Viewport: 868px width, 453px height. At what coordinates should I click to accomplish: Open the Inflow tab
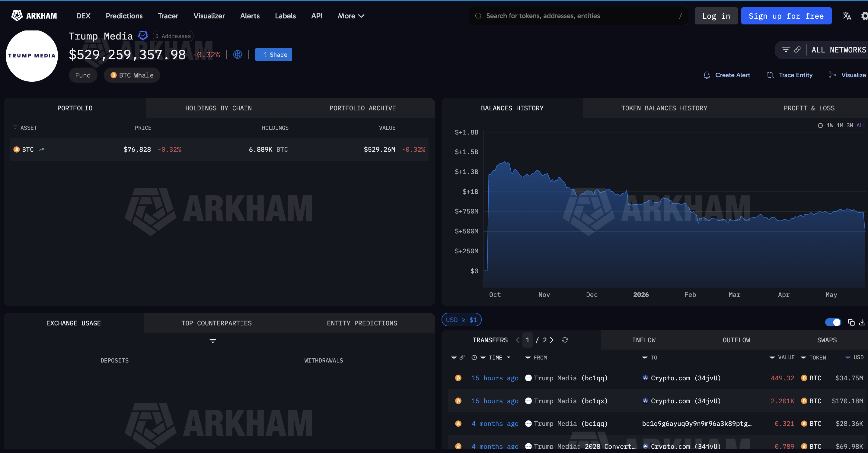(x=643, y=340)
